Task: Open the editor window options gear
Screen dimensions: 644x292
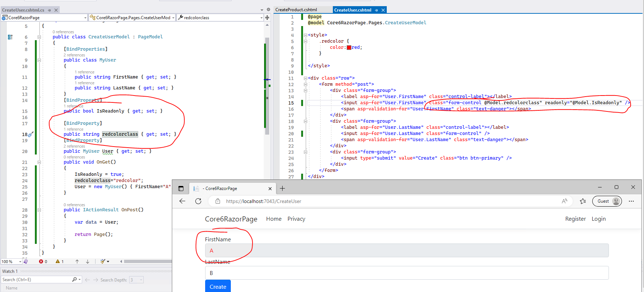Action: click(x=268, y=10)
